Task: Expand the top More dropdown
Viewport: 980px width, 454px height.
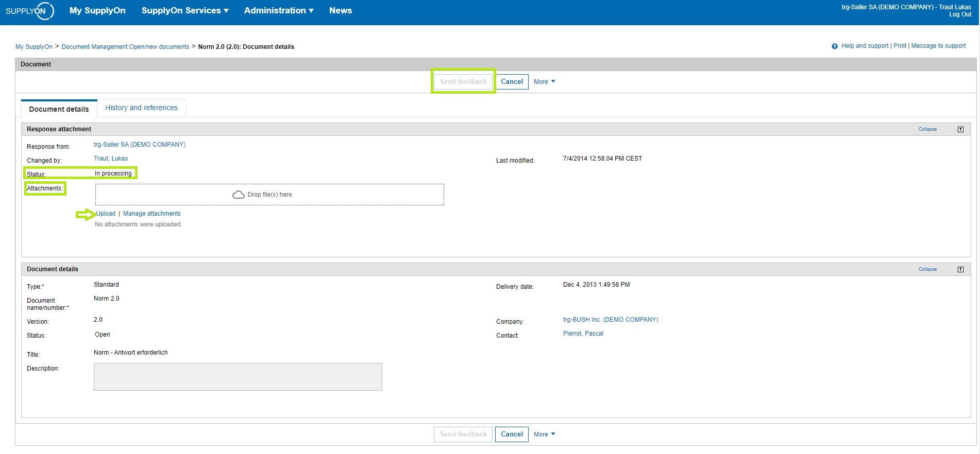Action: [544, 82]
